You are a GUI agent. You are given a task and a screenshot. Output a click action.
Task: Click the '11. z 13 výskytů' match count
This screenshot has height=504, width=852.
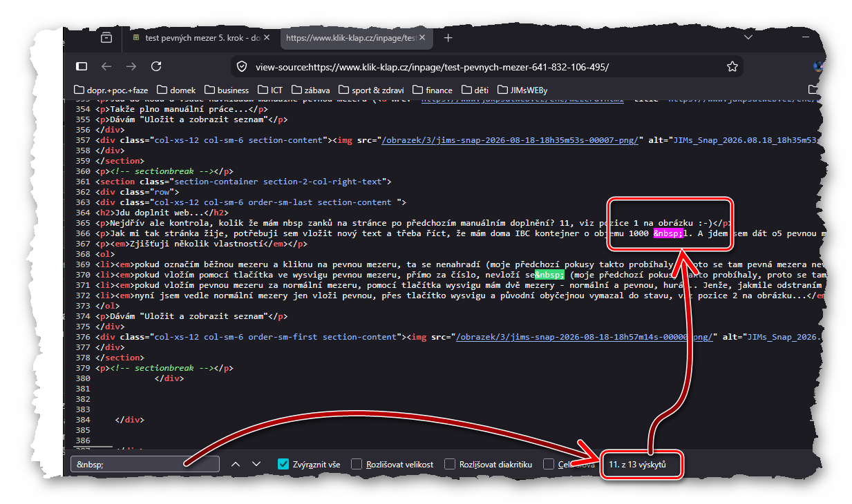637,465
